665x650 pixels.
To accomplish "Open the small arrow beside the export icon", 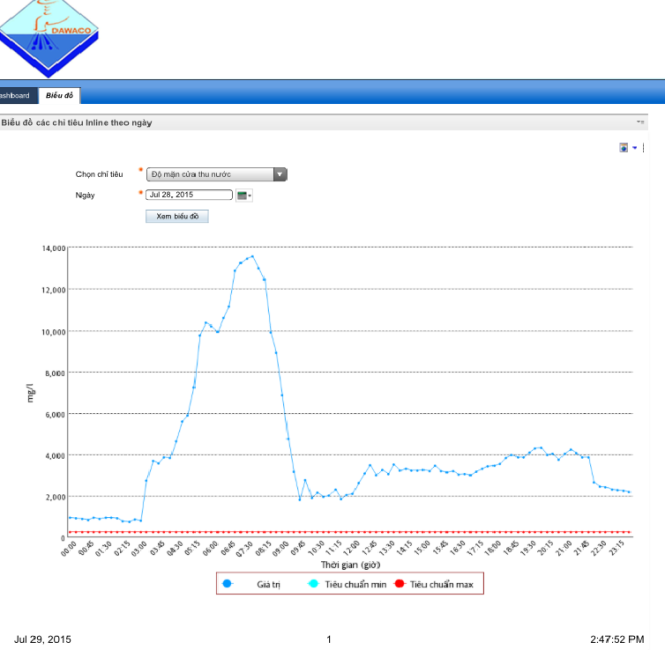I will point(635,148).
